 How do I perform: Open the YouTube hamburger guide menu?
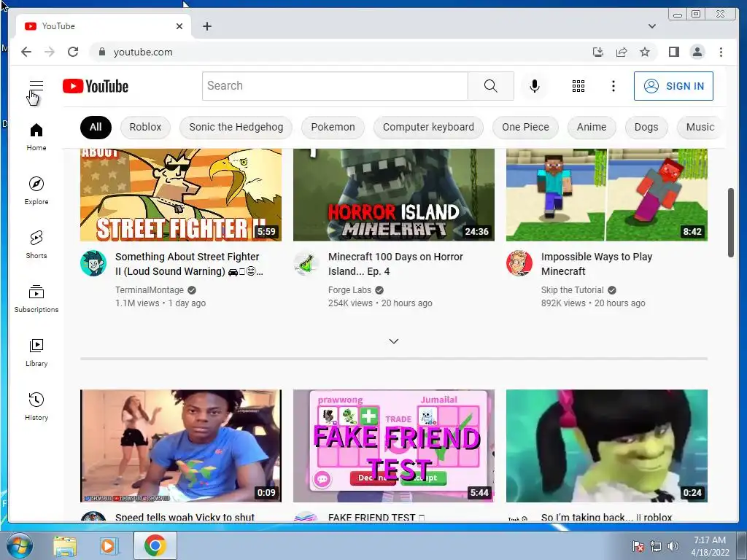point(36,86)
